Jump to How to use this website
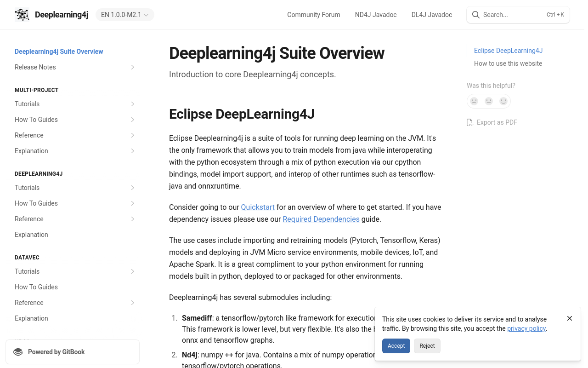 tap(508, 63)
